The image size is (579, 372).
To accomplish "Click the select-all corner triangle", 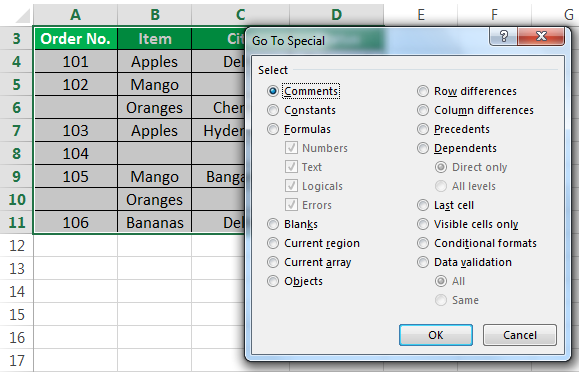I will (x=23, y=16).
